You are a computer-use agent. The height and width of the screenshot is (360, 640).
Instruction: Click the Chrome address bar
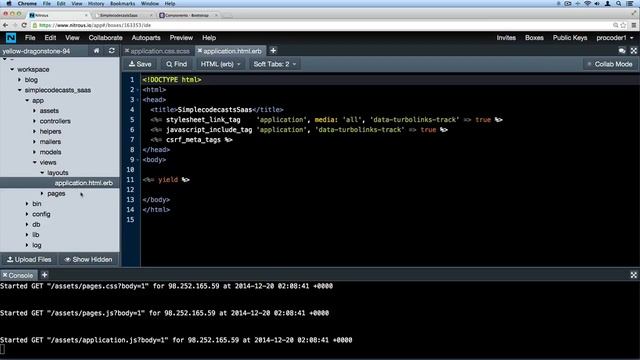point(322,25)
